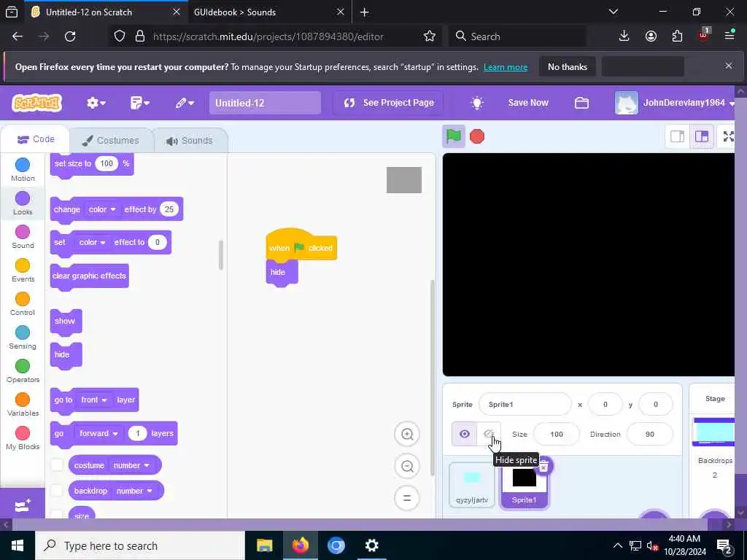
Task: Open a new browser tab
Action: (x=365, y=12)
